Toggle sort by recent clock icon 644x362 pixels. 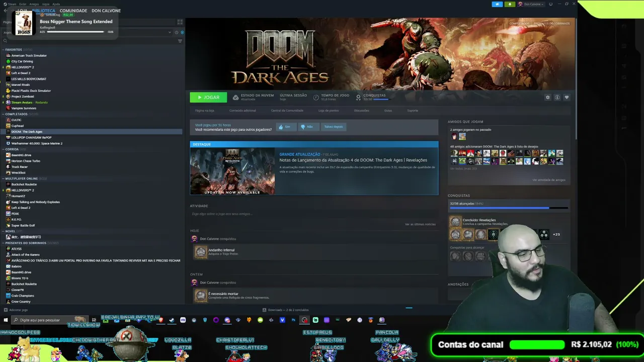point(176,32)
